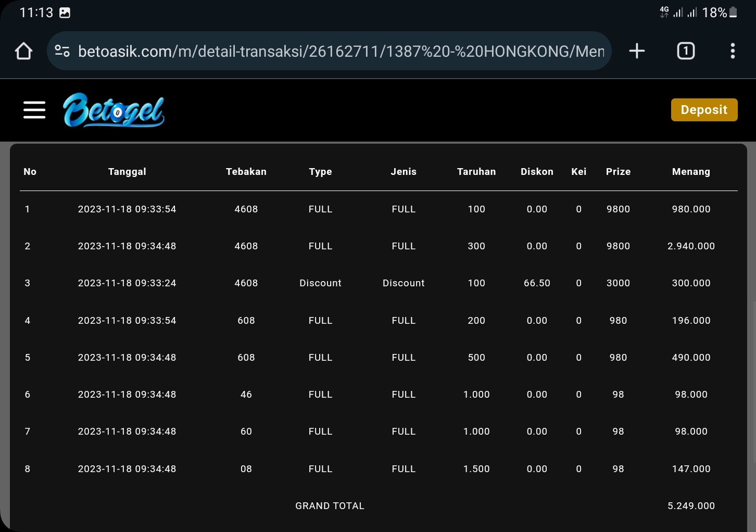Select row 3 Discount type cell
The image size is (756, 532).
(320, 283)
